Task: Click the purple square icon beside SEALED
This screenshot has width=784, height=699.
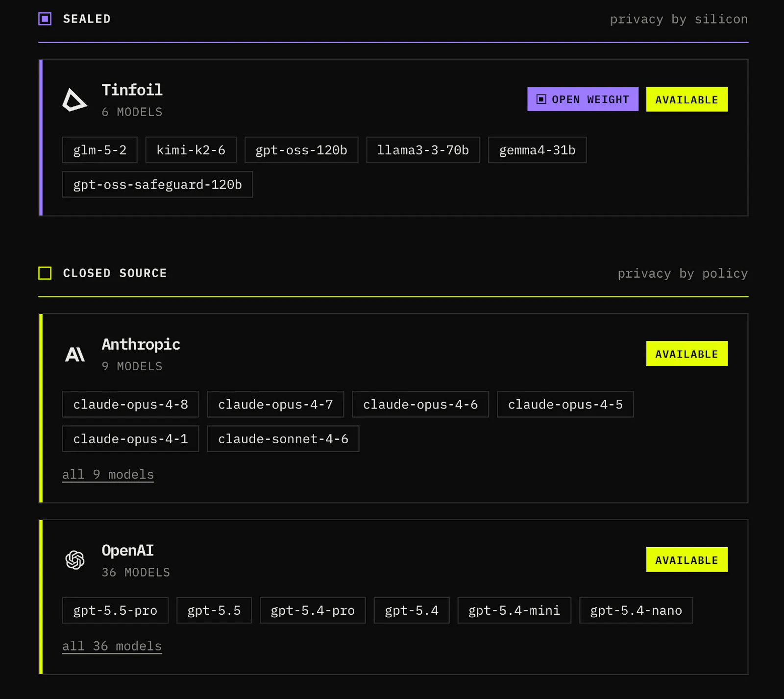Action: click(45, 19)
